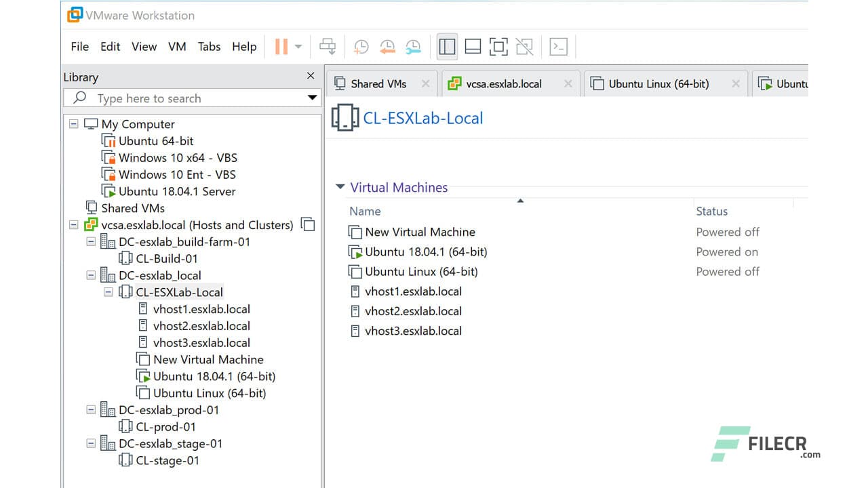Open the Snapshot Manager
This screenshot has width=868, height=488.
click(x=413, y=46)
